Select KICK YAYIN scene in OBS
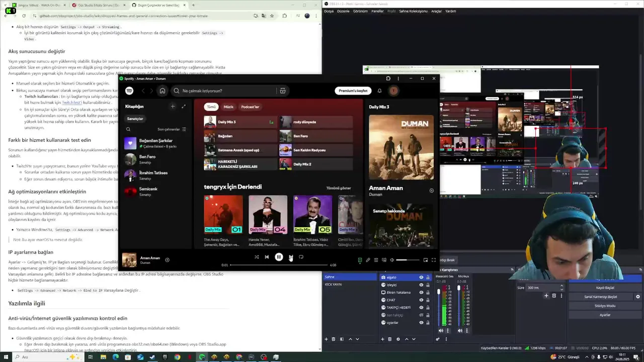The height and width of the screenshot is (362, 644). pyautogui.click(x=350, y=285)
